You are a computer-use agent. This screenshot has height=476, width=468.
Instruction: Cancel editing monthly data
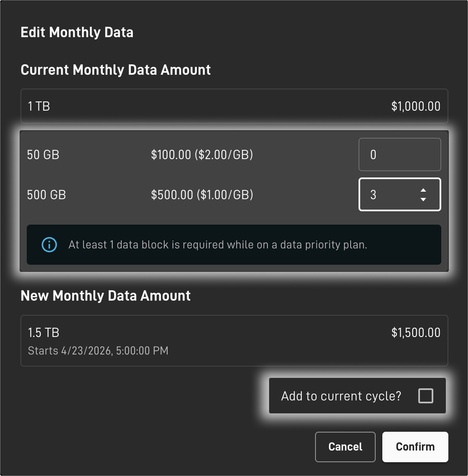point(345,447)
